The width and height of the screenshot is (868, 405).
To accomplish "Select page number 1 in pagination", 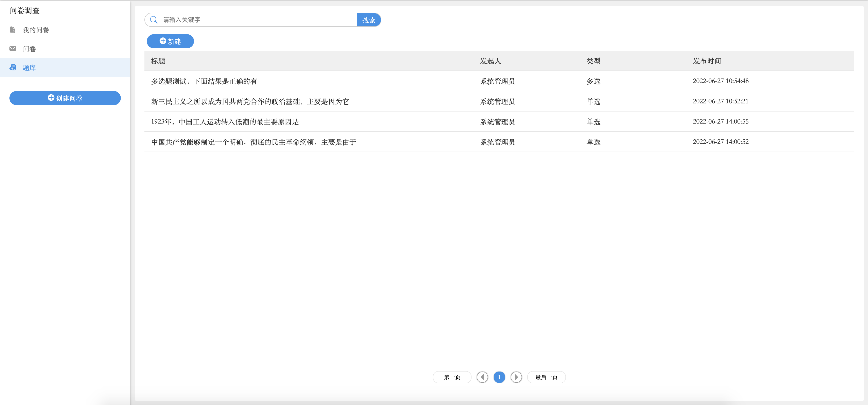I will pos(499,377).
